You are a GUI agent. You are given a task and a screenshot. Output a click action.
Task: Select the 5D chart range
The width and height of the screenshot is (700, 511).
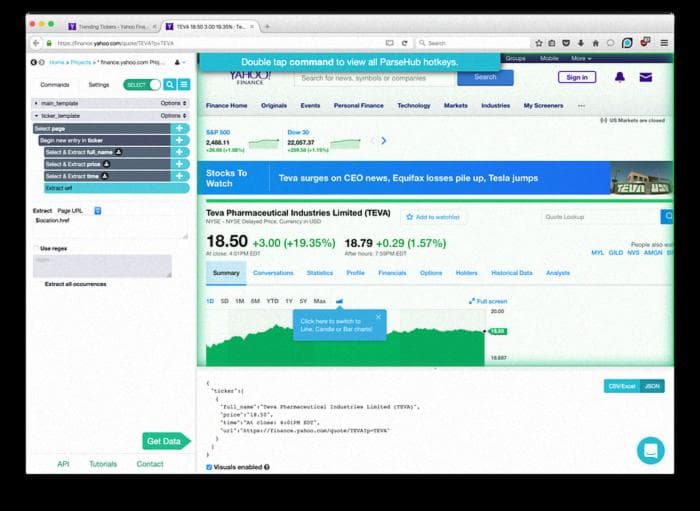pos(225,301)
